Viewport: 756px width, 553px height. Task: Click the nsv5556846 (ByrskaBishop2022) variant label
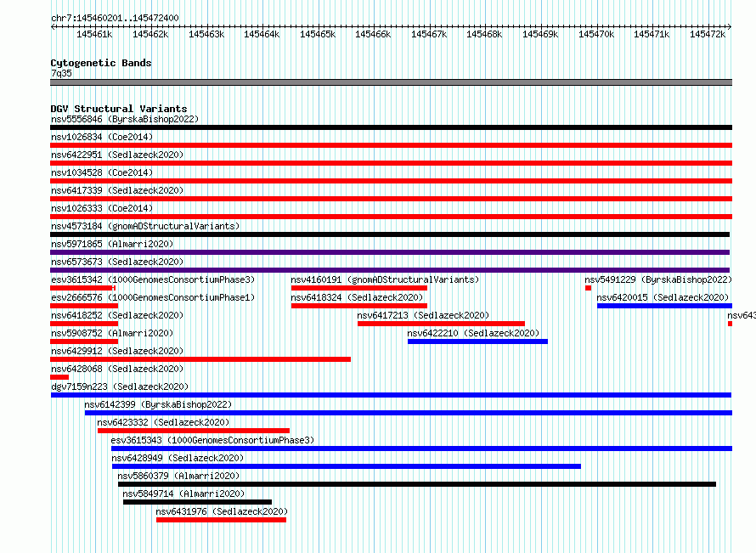coord(125,119)
